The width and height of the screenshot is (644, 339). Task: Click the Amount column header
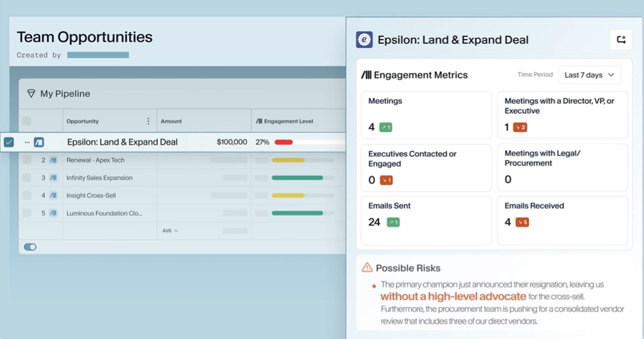click(171, 121)
